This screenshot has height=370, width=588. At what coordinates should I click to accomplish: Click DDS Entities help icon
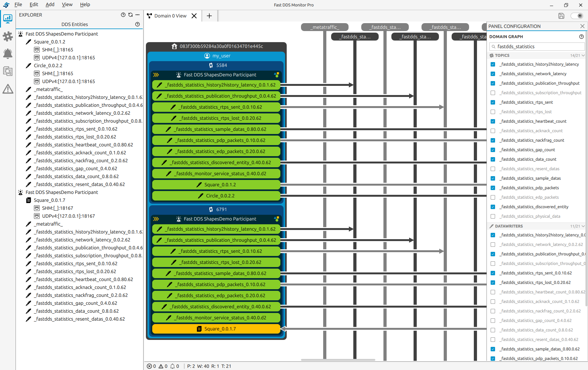(137, 24)
